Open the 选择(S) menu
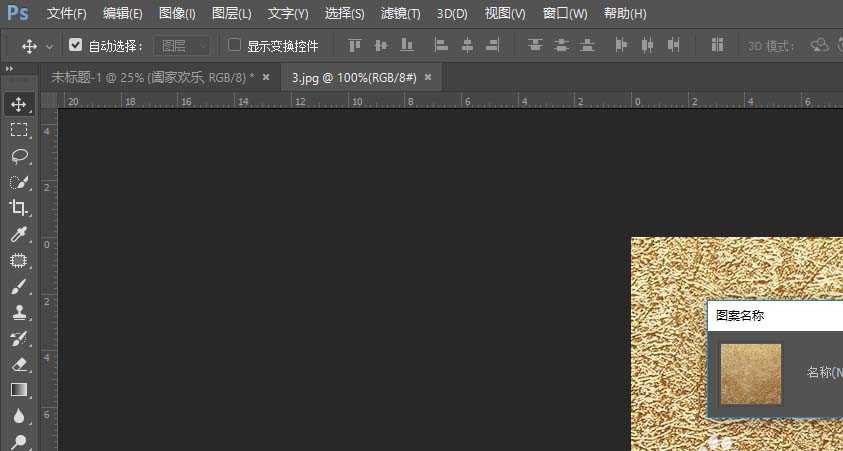843x451 pixels. (344, 14)
